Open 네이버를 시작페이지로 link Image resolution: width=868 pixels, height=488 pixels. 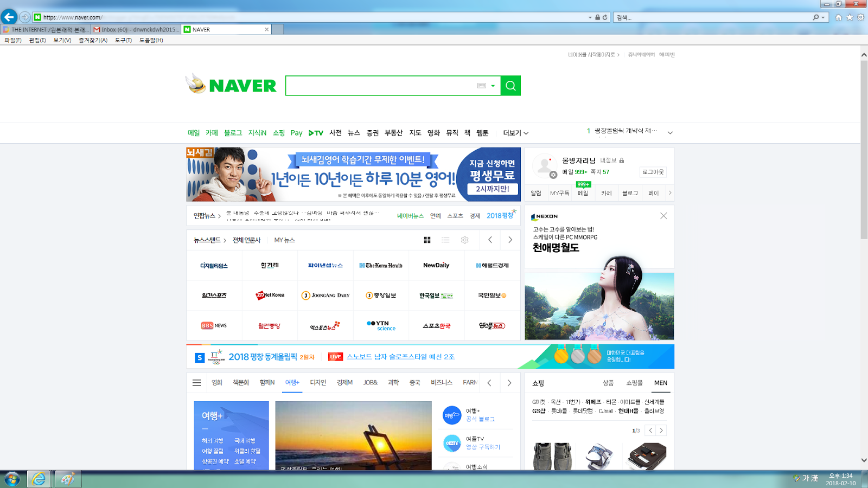[593, 55]
